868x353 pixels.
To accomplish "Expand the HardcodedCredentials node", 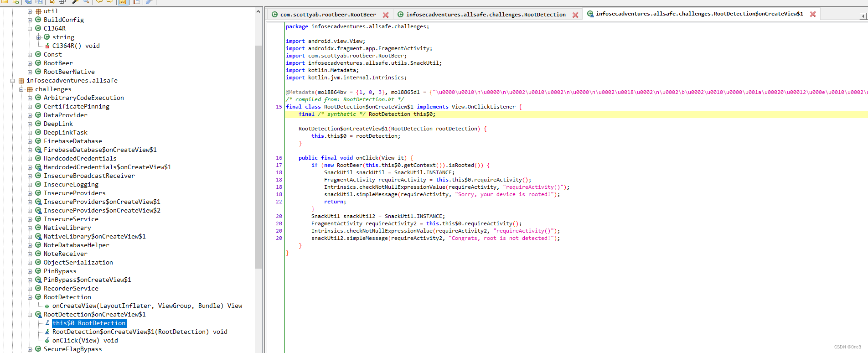I will 30,159.
